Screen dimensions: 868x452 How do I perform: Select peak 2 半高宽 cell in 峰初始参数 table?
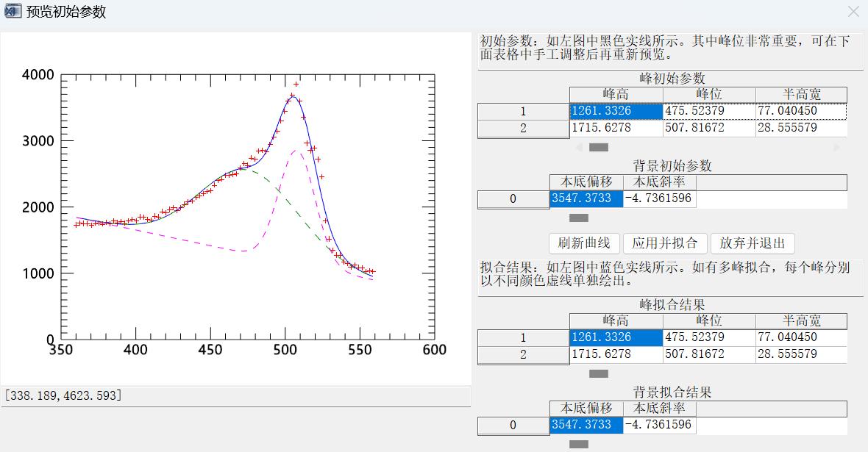tap(800, 128)
